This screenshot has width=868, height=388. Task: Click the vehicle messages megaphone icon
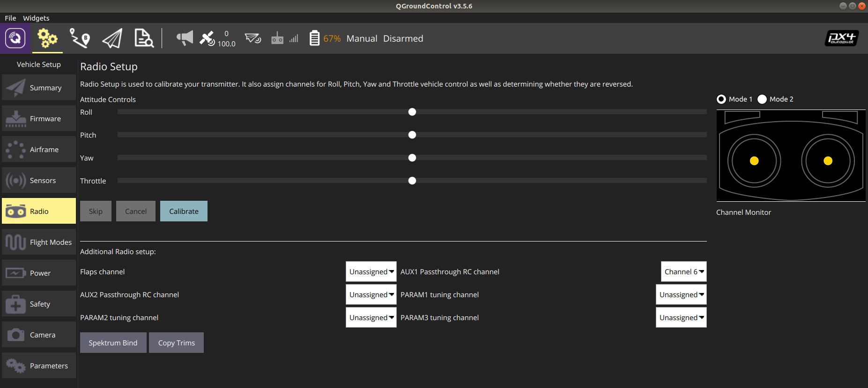coord(185,38)
